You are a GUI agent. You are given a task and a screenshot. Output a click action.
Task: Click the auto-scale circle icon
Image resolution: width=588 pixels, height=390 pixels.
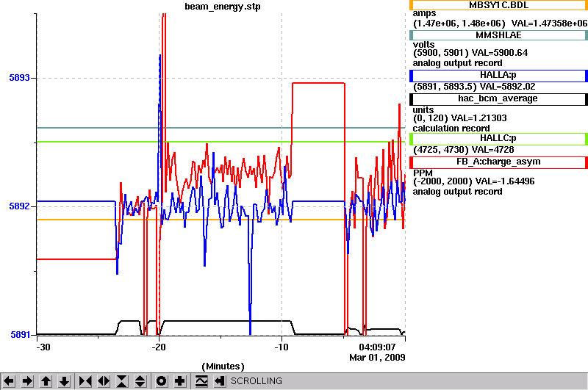pyautogui.click(x=161, y=381)
